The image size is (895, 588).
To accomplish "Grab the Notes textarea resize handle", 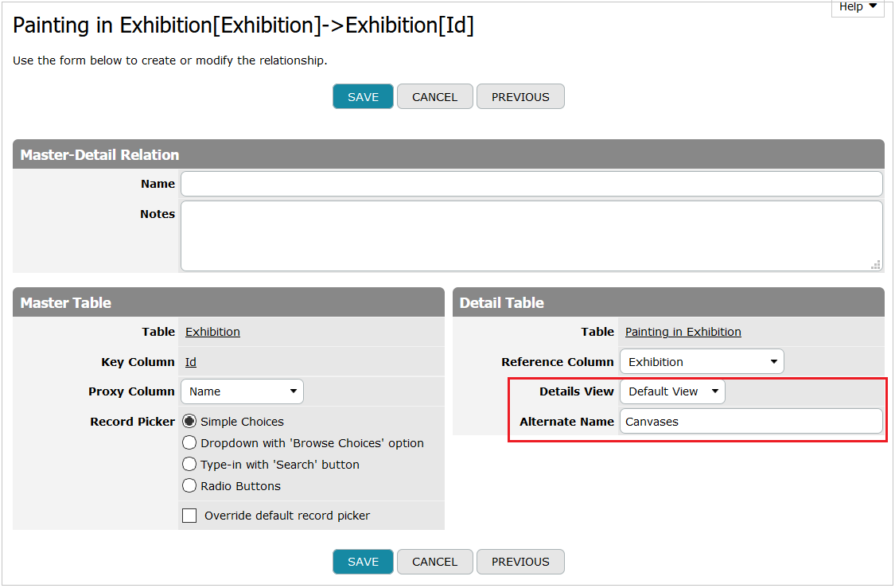I will (875, 265).
